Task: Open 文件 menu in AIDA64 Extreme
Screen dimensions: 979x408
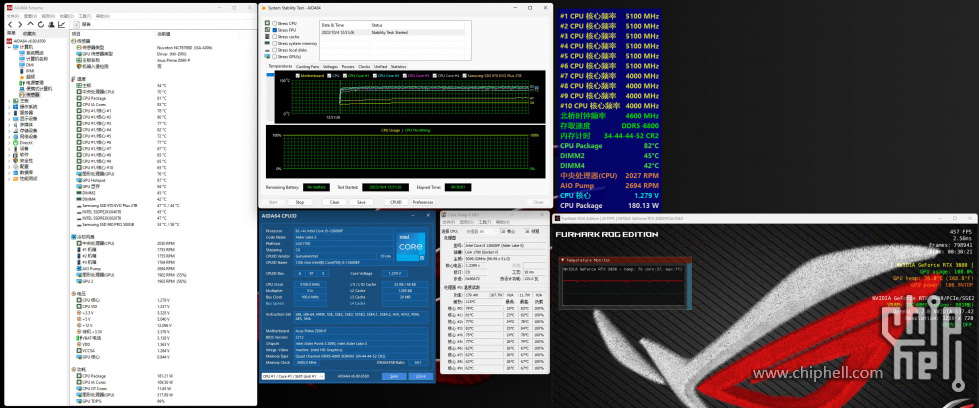Action: coord(11,16)
